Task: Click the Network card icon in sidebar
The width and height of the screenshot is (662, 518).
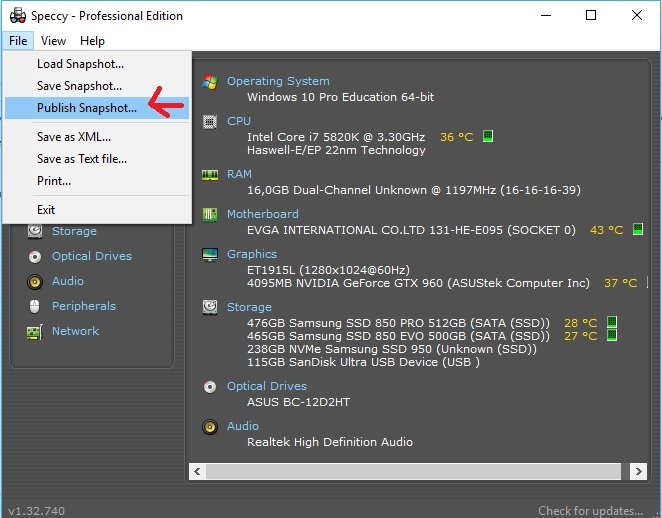Action: (x=35, y=332)
